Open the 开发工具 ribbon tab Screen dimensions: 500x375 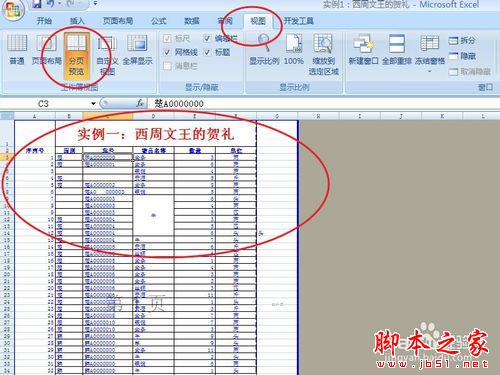[299, 21]
